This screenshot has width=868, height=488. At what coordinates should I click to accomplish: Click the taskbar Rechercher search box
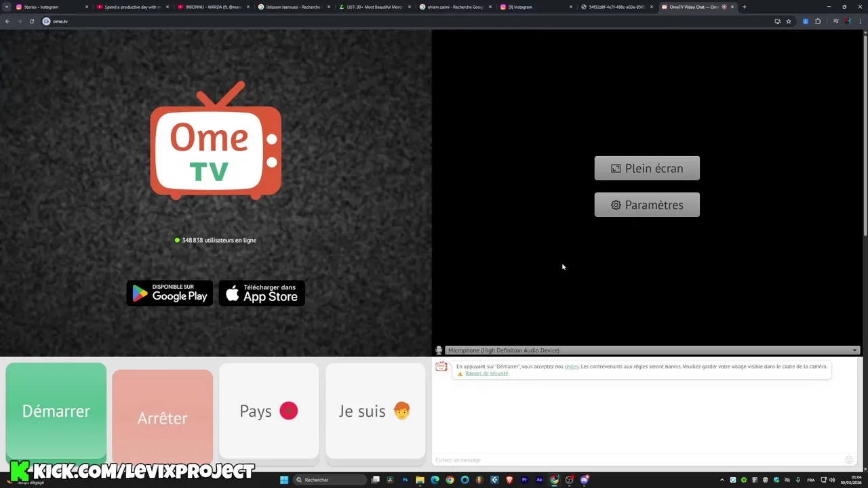click(x=330, y=480)
